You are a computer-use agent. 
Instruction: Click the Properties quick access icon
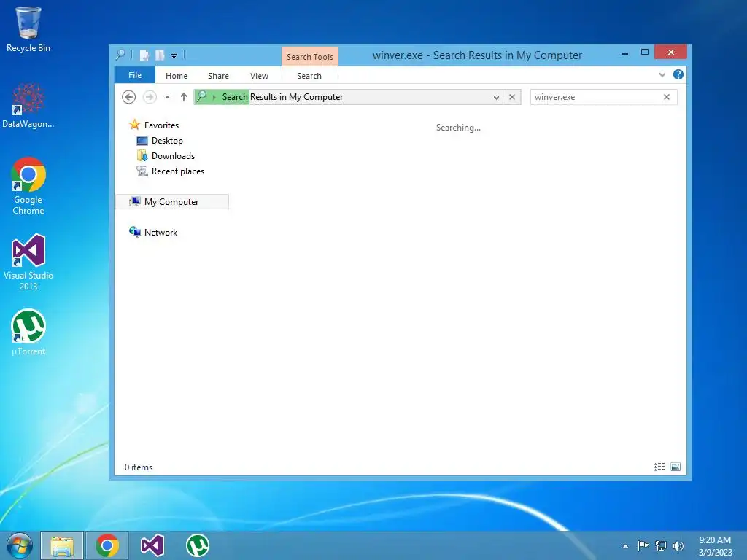[144, 55]
